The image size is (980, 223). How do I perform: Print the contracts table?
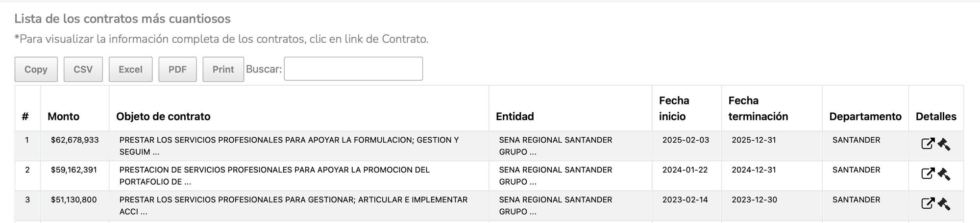coord(223,69)
